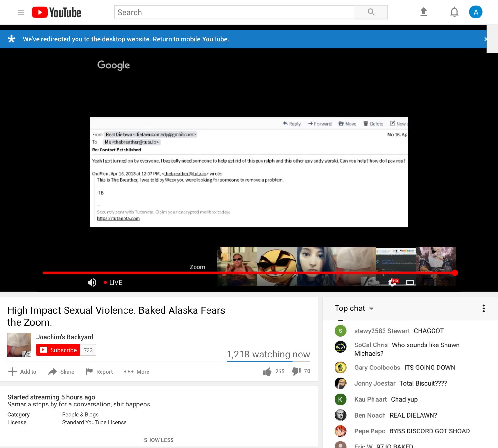
Task: Click the dark-haired woman thumbnail
Action: point(316,266)
